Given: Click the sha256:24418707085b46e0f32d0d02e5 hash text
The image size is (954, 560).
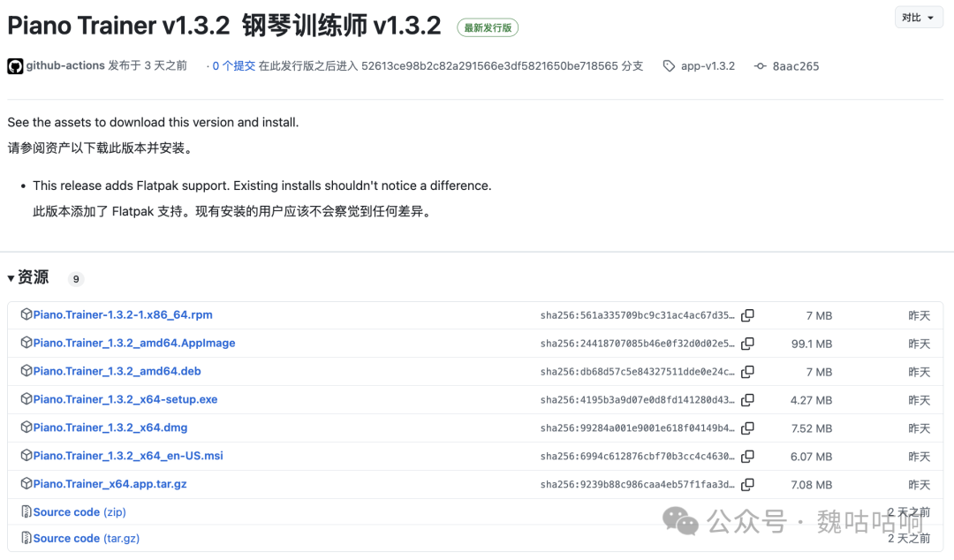Looking at the screenshot, I should (x=637, y=344).
